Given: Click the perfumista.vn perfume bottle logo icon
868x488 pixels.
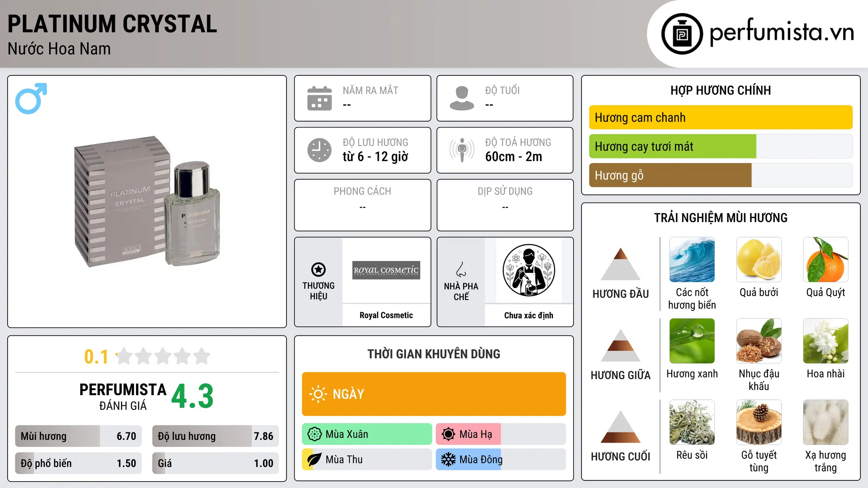Looking at the screenshot, I should point(682,34).
